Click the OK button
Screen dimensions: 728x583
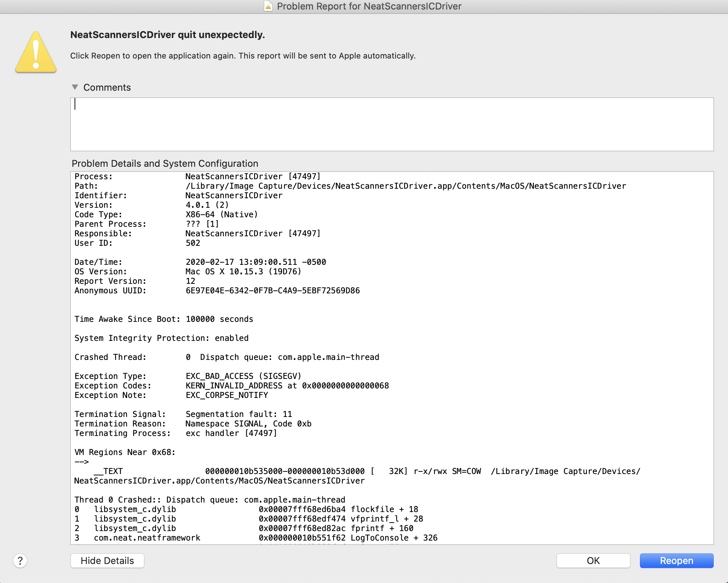(593, 561)
